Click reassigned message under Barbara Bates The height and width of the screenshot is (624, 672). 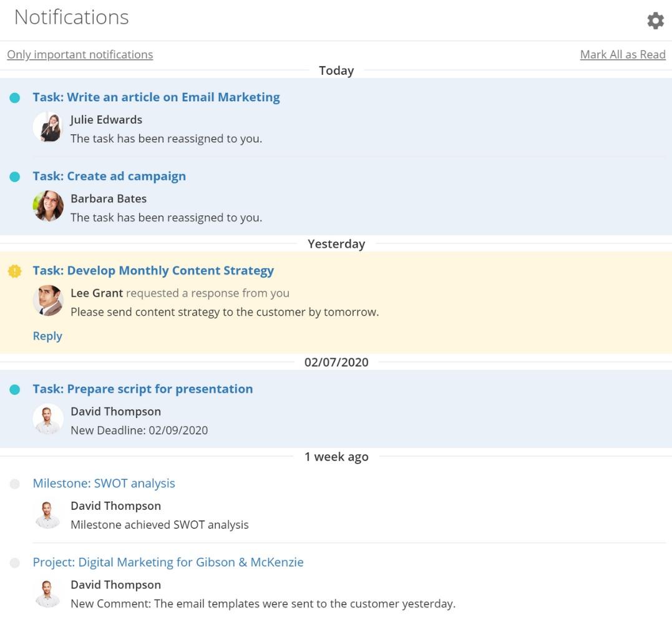click(x=167, y=217)
